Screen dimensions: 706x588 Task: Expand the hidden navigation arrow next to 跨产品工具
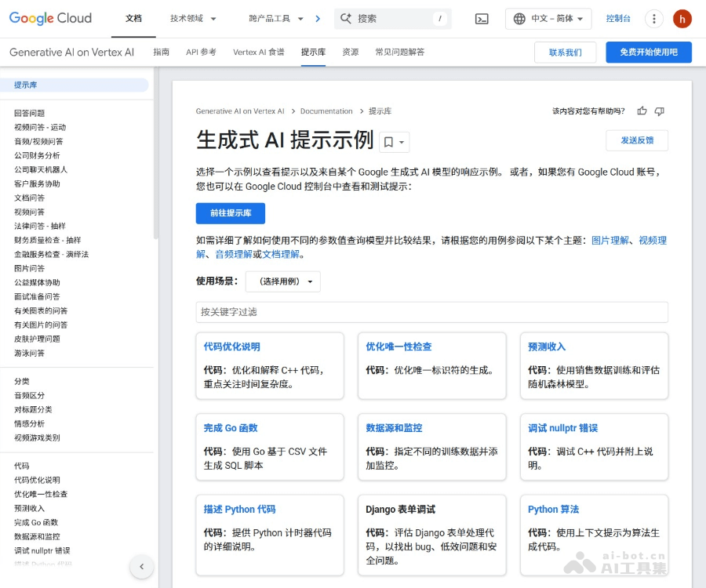click(x=318, y=18)
